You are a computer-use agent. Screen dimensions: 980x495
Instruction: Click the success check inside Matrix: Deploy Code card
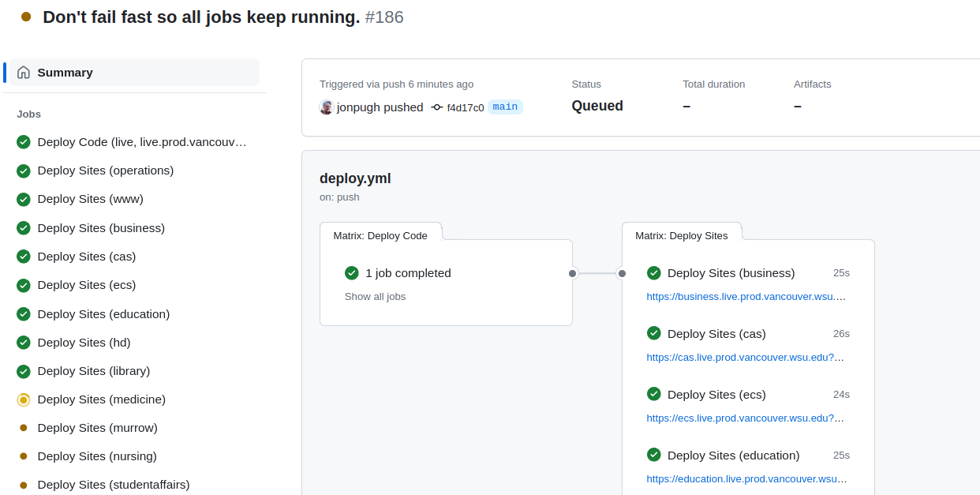pyautogui.click(x=351, y=272)
